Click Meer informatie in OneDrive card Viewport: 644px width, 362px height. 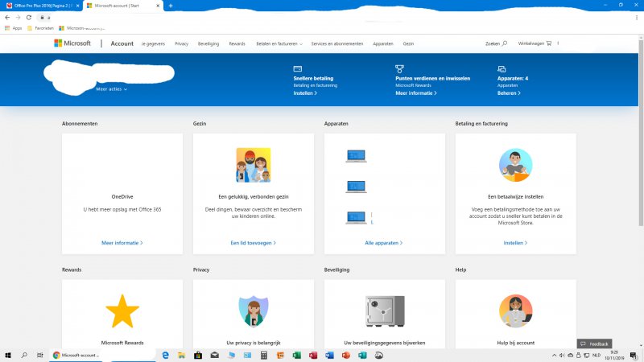122,243
